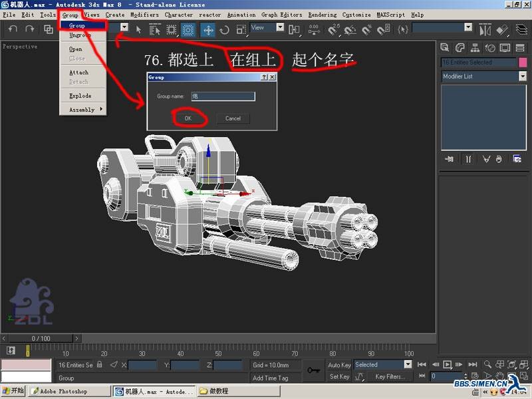Click Remove Modifier from the Stack icon

click(499, 159)
